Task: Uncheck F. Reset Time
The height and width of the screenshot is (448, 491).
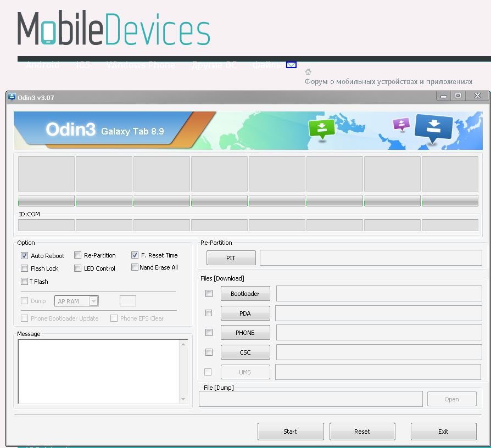Action: tap(135, 255)
